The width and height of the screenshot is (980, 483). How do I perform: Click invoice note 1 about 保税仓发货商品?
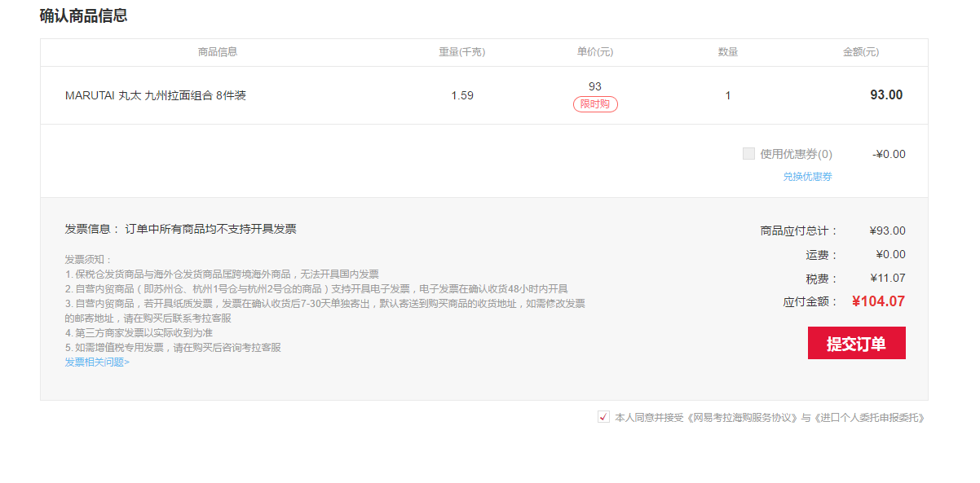click(222, 274)
